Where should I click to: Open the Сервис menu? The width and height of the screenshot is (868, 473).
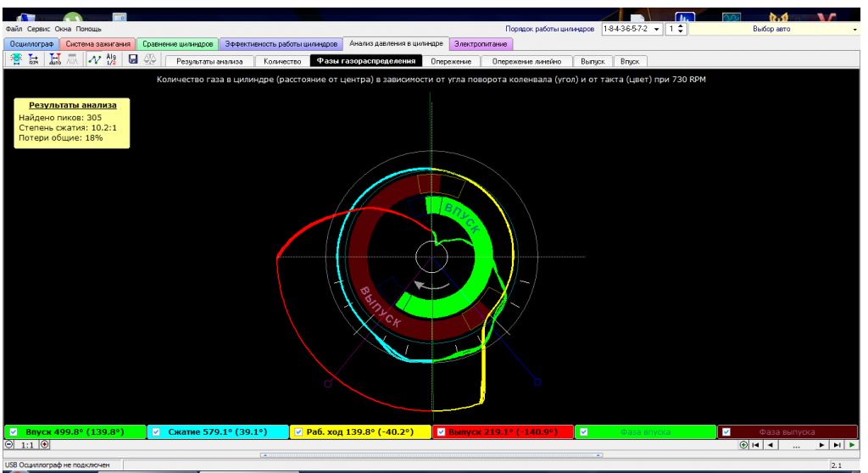coord(38,29)
